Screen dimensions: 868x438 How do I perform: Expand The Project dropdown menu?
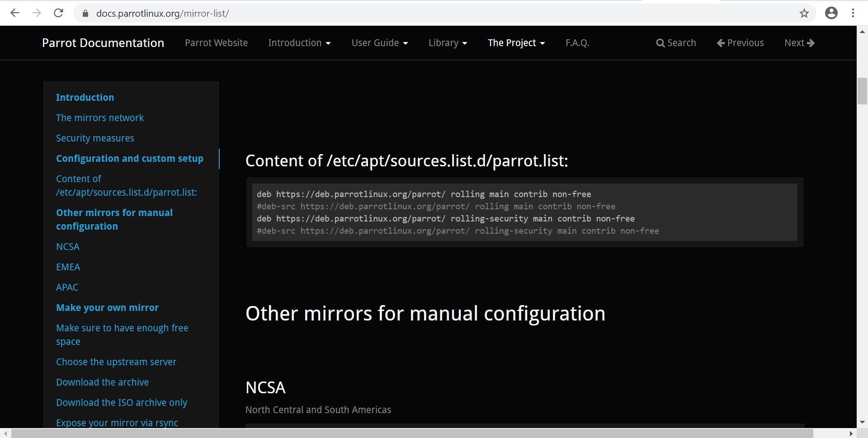tap(516, 43)
